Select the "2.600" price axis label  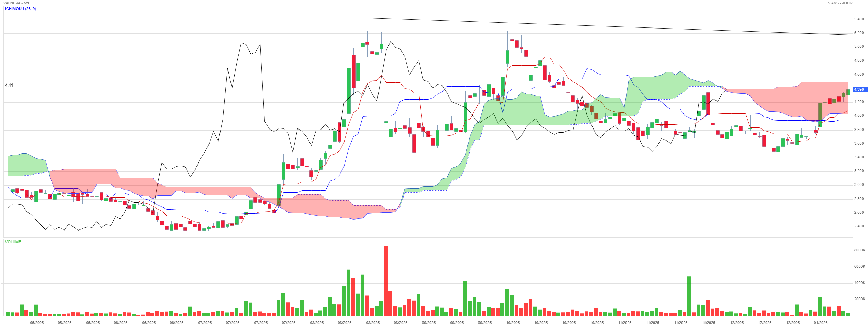859,212
